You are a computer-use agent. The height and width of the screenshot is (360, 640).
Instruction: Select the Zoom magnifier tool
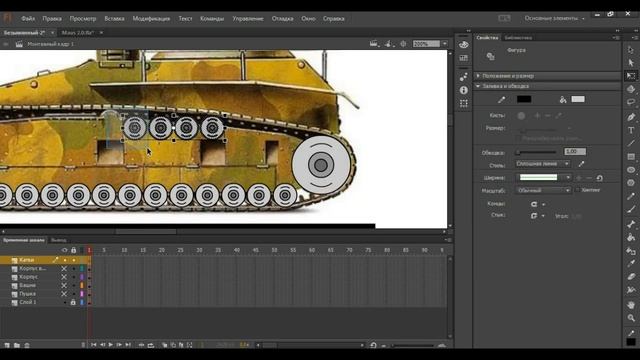click(x=631, y=318)
